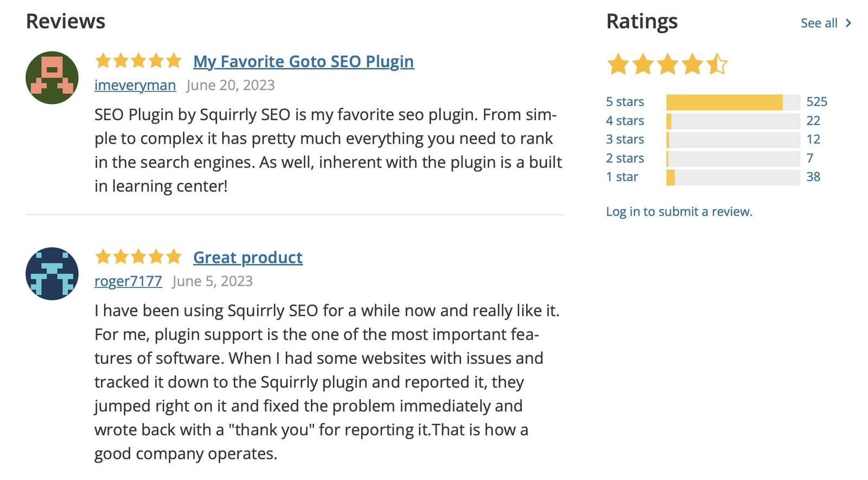Open the "My Favorite Goto SEO Plugin" review
868x480 pixels.
[x=303, y=61]
